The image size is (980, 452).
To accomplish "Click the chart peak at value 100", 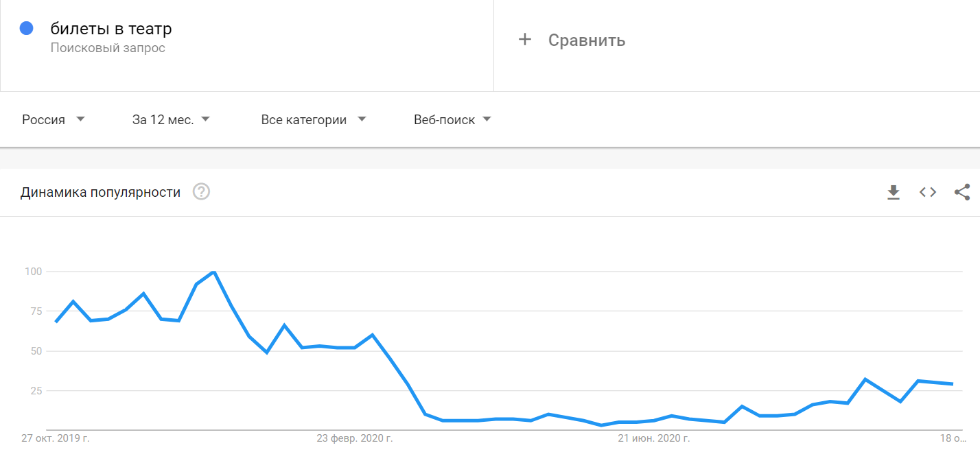I will click(213, 271).
